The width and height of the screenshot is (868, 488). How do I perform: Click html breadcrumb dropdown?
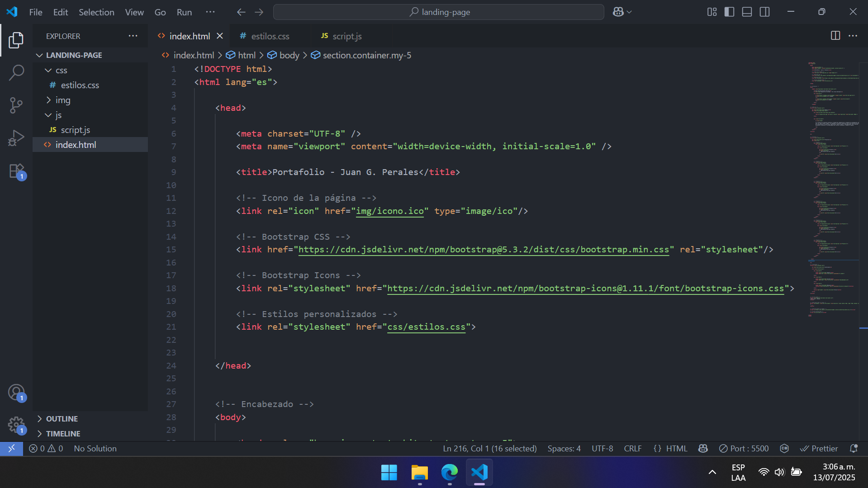pyautogui.click(x=242, y=55)
